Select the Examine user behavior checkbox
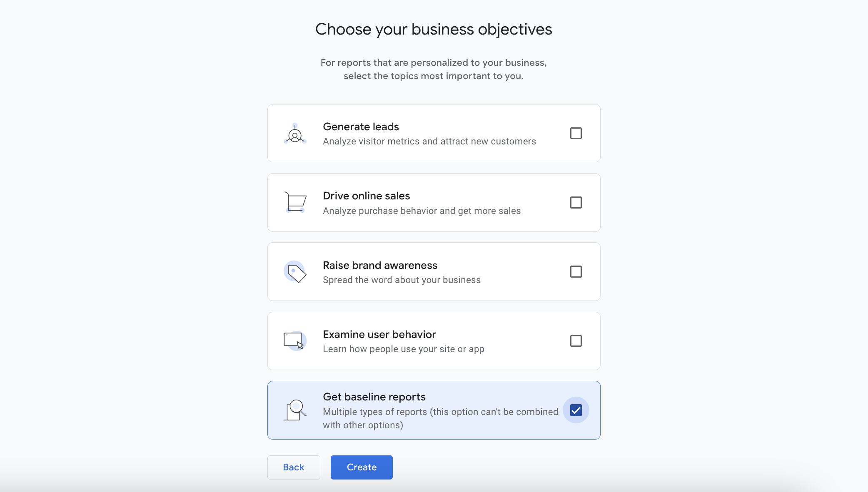The width and height of the screenshot is (868, 492). 576,341
